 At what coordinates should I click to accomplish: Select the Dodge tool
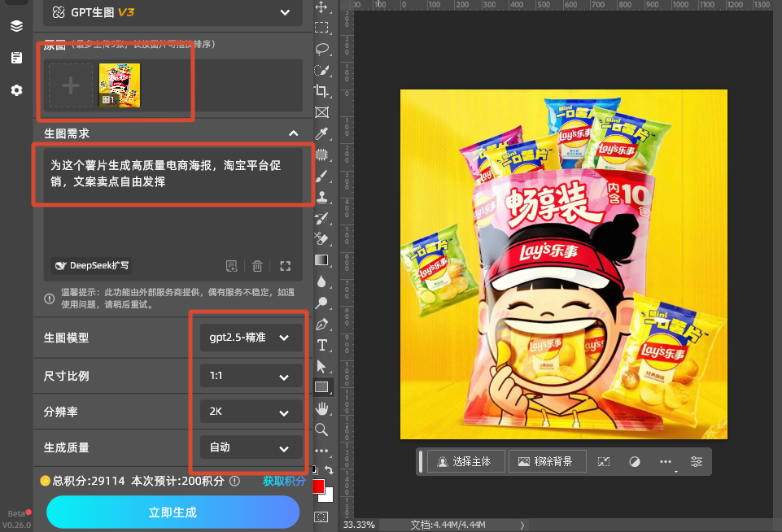[x=321, y=302]
